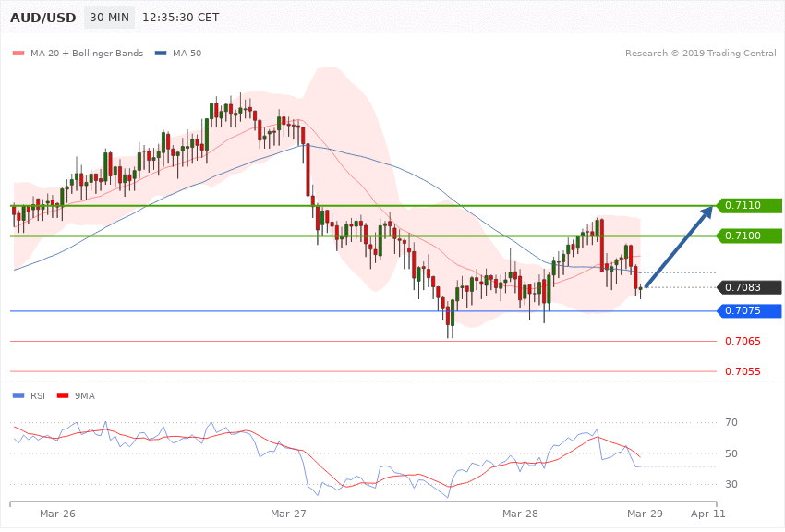Click the RSI 50 axis value
Viewport: 785px width, 532px height.
[731, 453]
